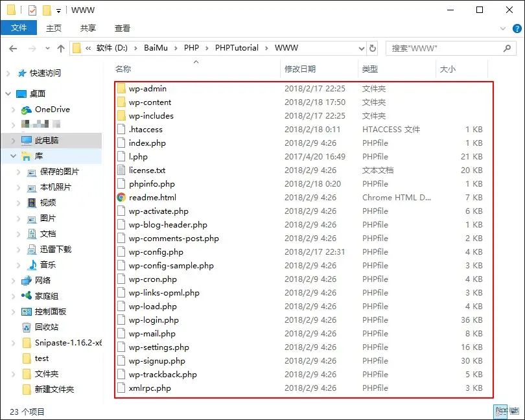Screen dimensions: 525x420
Task: Click the Properties checkmark icon in the title bar
Action: point(32,10)
